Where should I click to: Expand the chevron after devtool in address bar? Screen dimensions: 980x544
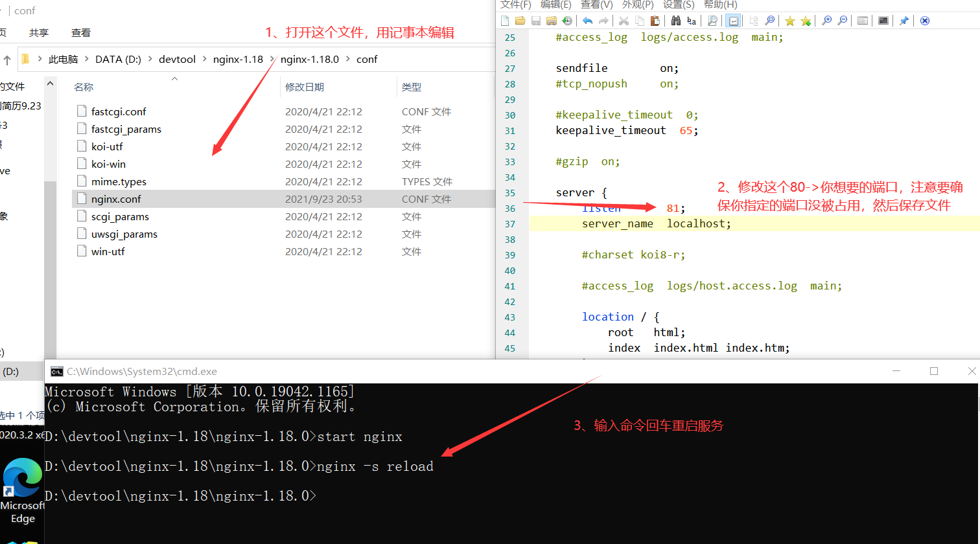coord(204,60)
